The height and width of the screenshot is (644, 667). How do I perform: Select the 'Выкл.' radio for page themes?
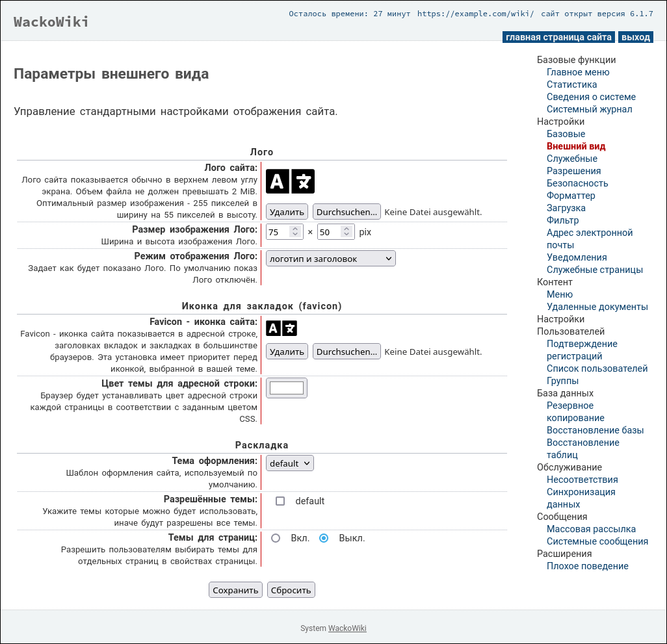pyautogui.click(x=324, y=538)
